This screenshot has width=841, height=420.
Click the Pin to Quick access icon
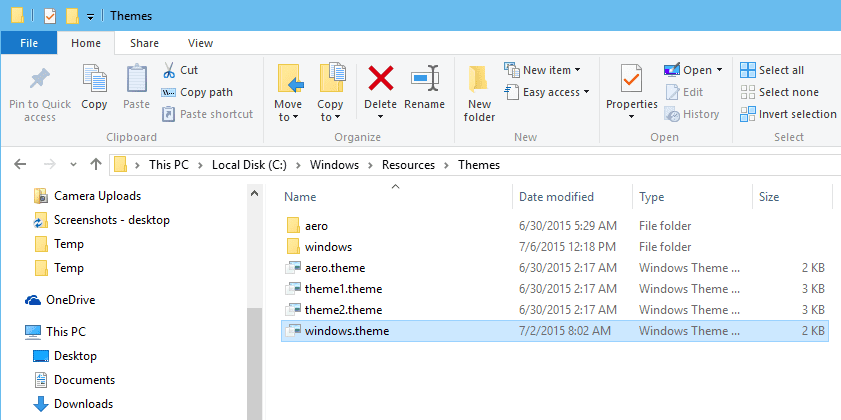[40, 79]
